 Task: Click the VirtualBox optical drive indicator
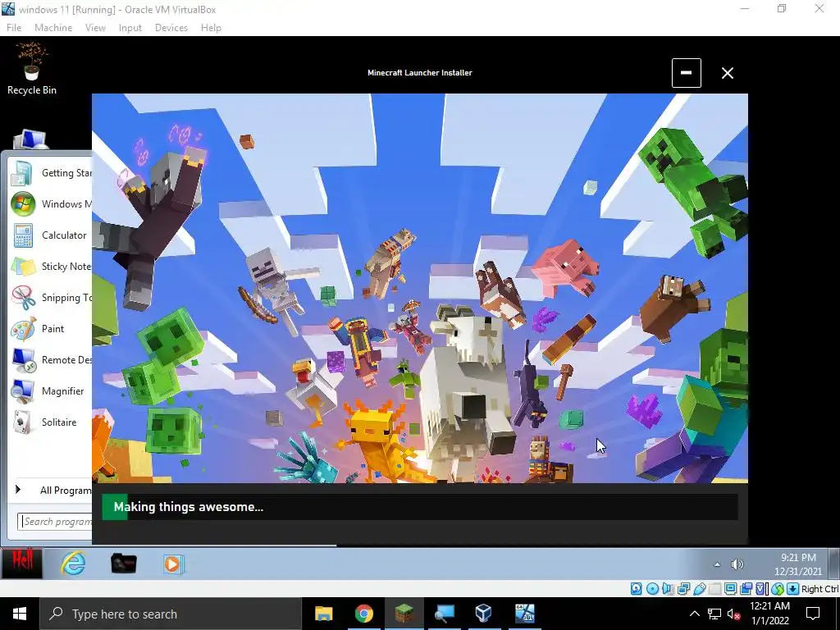coord(652,589)
